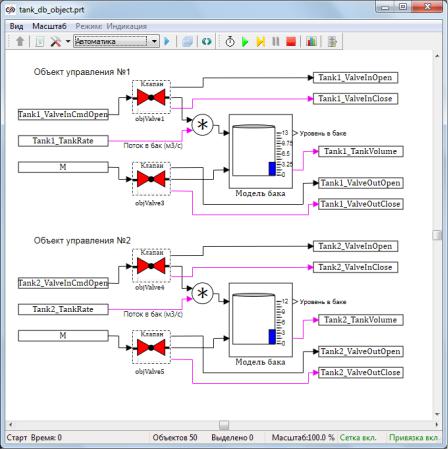Click the blue arrow after the Автоматика box
This screenshot has width=448, height=449.
tap(167, 41)
